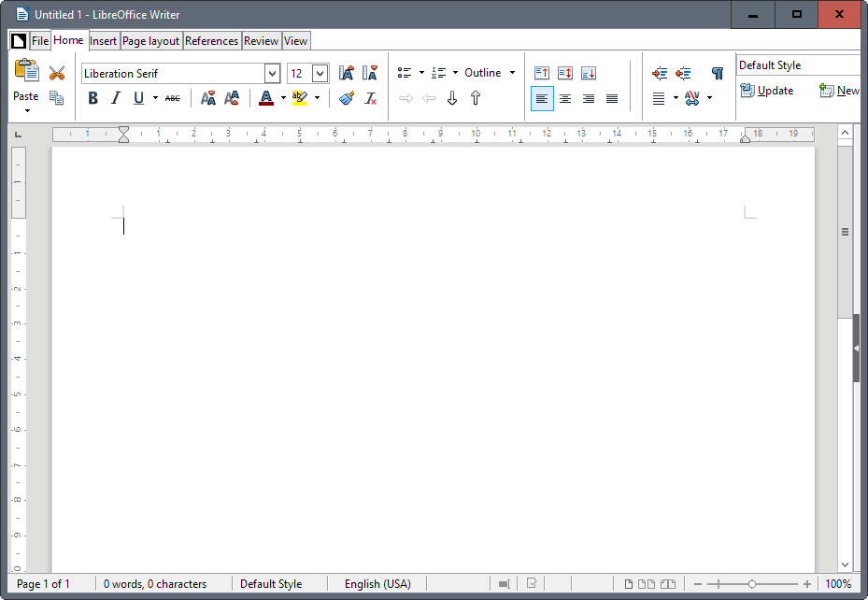Click the Cut scissors icon

[56, 73]
